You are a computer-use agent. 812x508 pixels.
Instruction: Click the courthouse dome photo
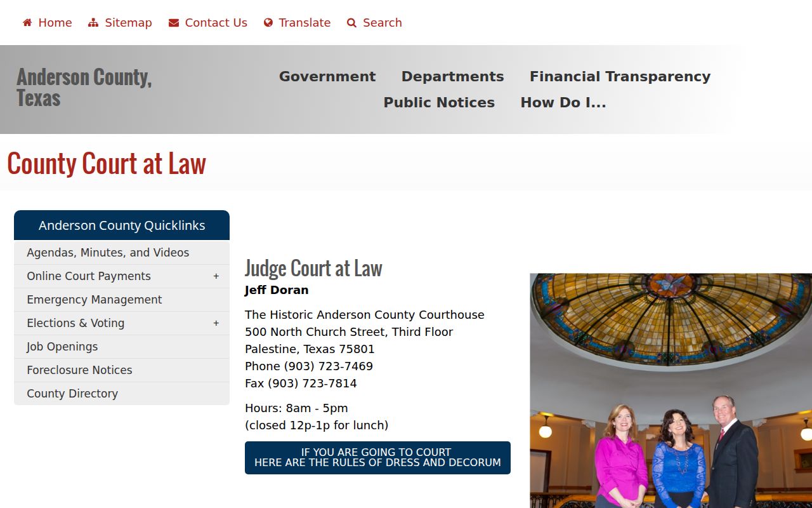pyautogui.click(x=671, y=391)
